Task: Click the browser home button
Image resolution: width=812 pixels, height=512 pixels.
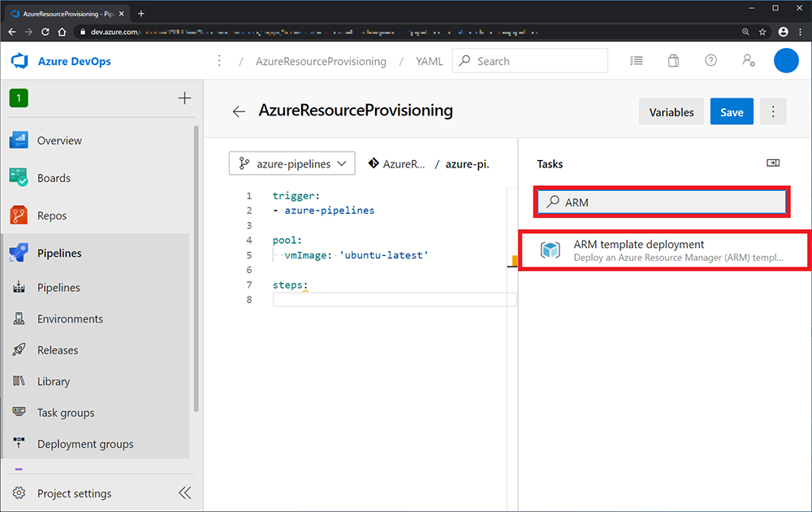Action: (x=63, y=33)
